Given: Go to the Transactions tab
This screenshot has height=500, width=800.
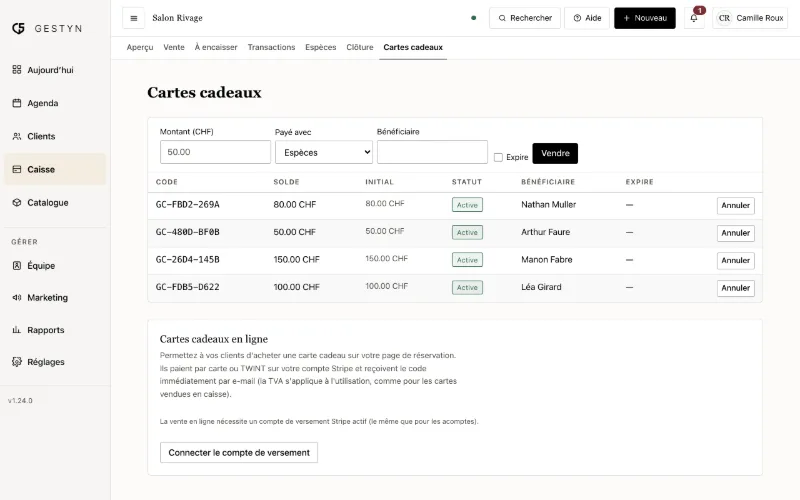Looking at the screenshot, I should coord(271,47).
